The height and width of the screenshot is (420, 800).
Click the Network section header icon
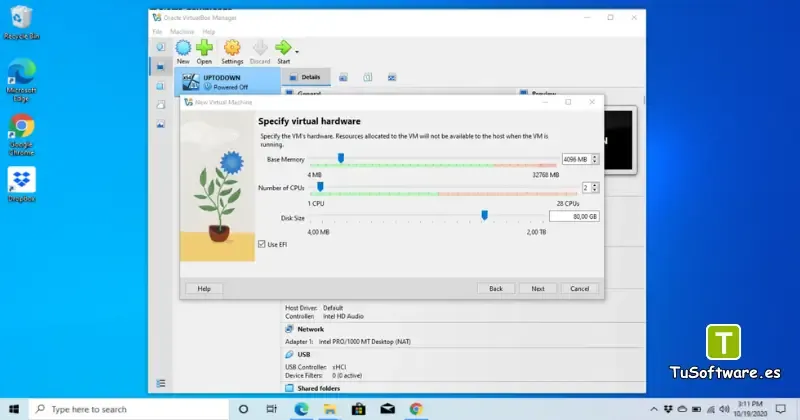(x=289, y=329)
